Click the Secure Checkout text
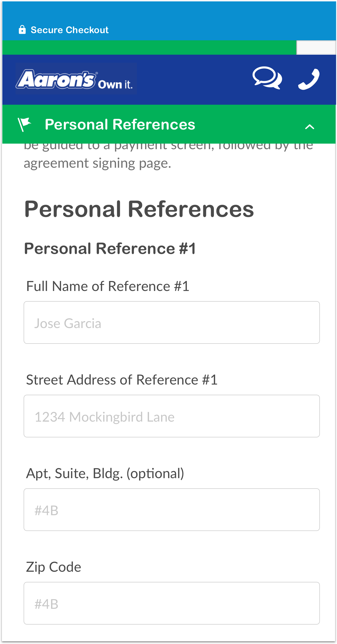 pos(69,30)
